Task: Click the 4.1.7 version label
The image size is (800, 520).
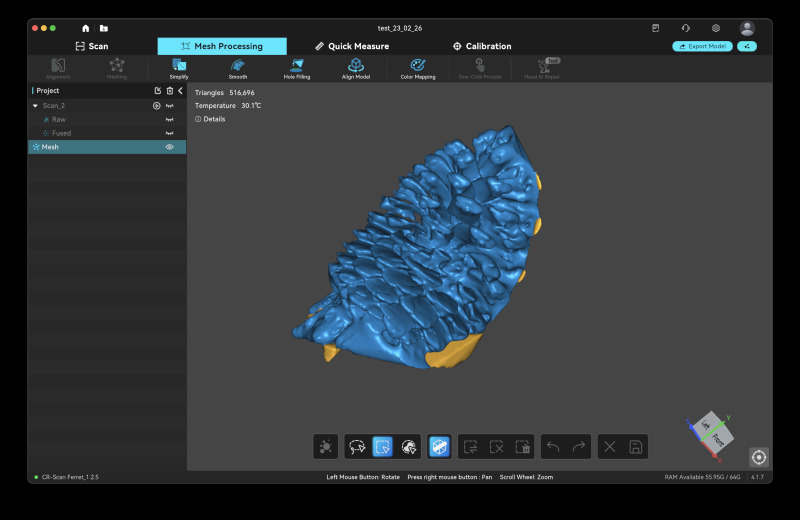Action: click(758, 477)
